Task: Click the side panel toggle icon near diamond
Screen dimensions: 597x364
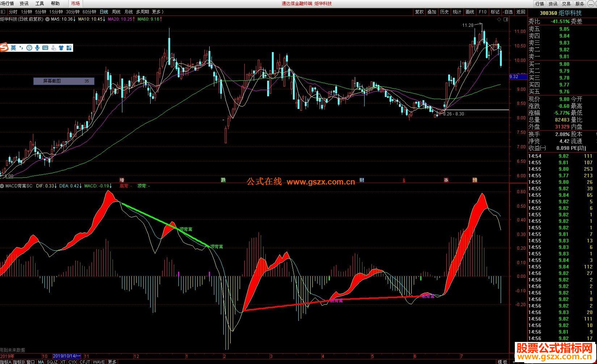Action: point(506,19)
